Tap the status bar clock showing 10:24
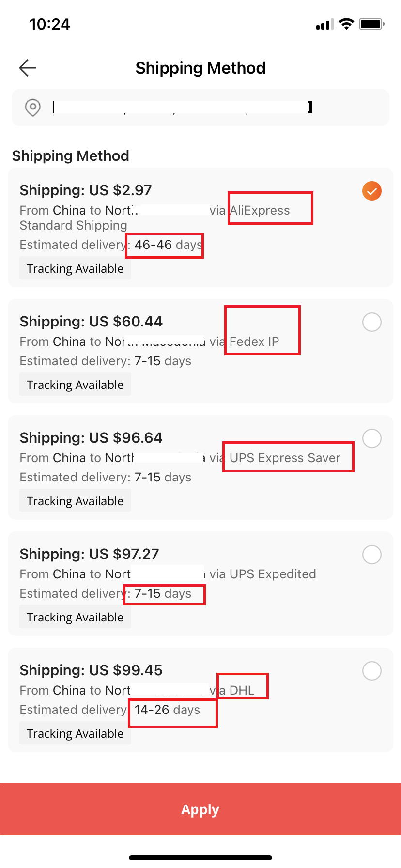Viewport: 401px width, 868px height. point(49,24)
